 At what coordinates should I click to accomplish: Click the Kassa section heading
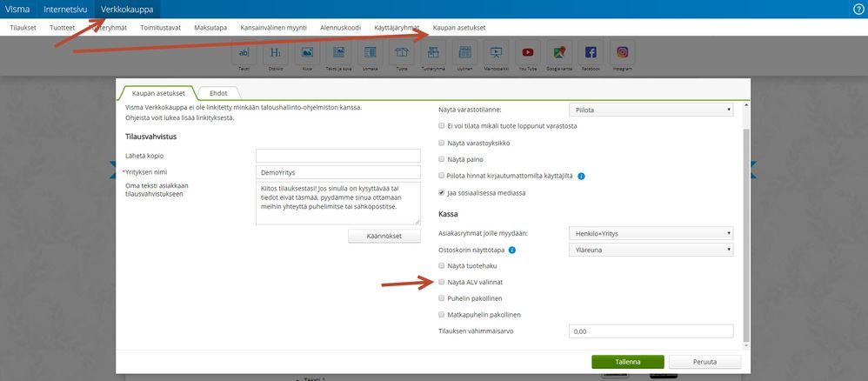(447, 214)
